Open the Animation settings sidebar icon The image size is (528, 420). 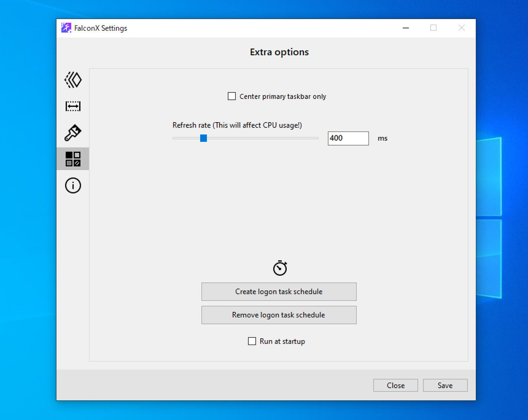click(x=73, y=80)
